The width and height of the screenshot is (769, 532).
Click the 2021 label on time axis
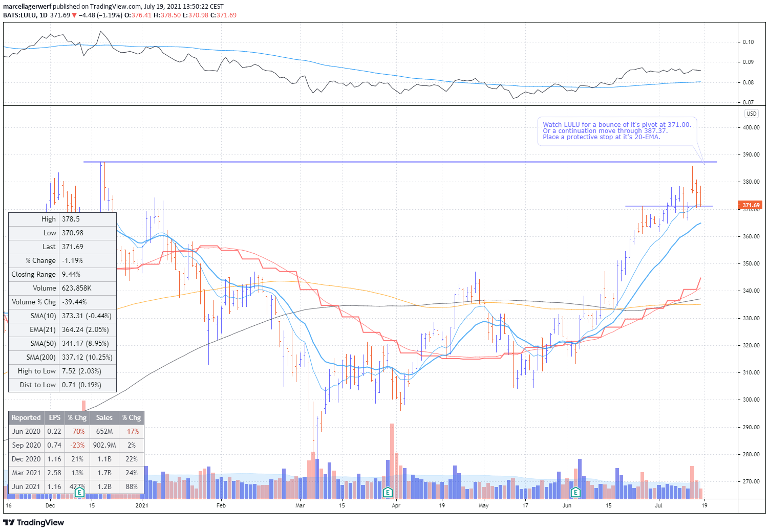coord(142,505)
